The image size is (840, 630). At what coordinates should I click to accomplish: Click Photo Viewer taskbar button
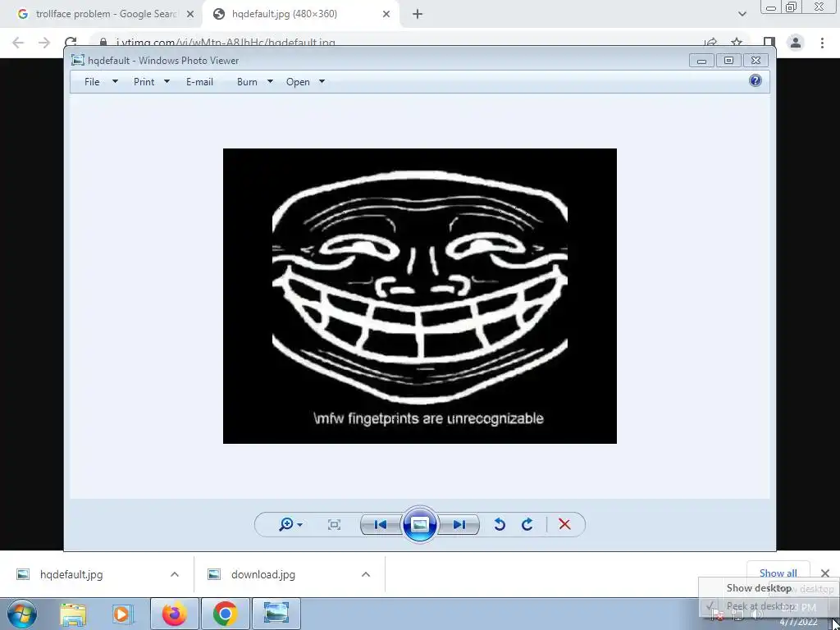click(276, 614)
